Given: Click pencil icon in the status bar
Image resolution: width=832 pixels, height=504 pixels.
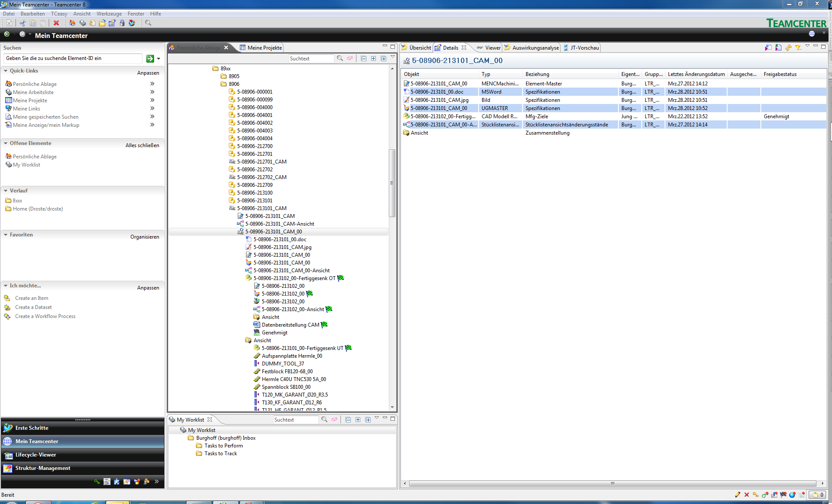Looking at the screenshot, I should click(x=737, y=495).
